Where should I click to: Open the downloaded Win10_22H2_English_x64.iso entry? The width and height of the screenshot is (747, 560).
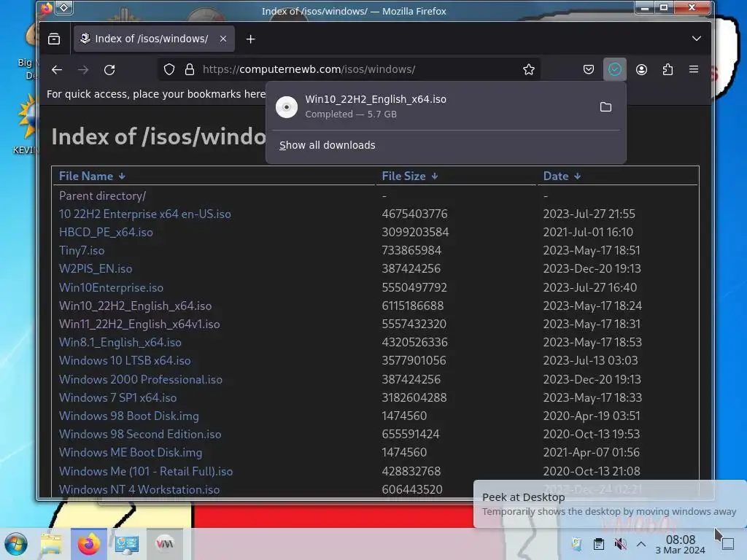[429, 106]
